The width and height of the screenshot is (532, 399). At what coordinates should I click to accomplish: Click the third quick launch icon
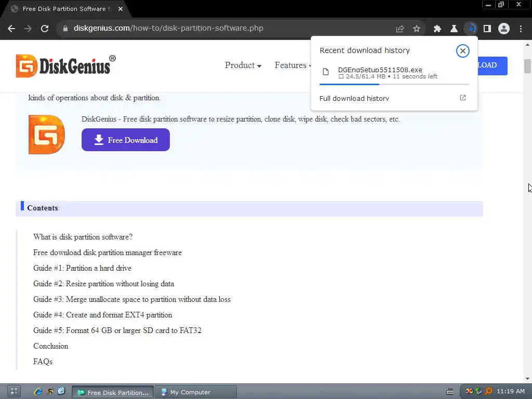pos(61,392)
